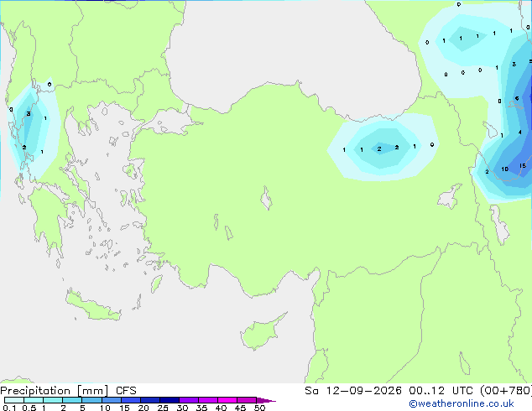This screenshot has width=532, height=411.
Task: Select the 20–25 mm legend color box
Action: (149, 400)
